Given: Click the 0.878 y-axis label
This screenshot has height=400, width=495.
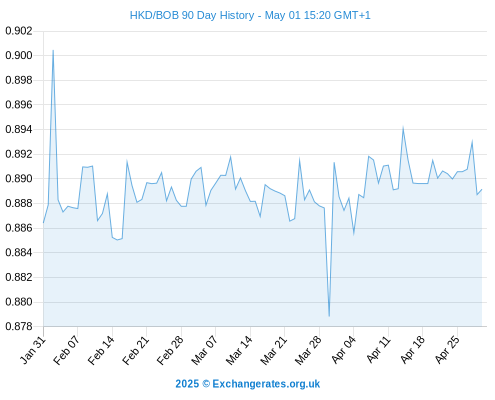Looking at the screenshot, I should [x=19, y=326].
